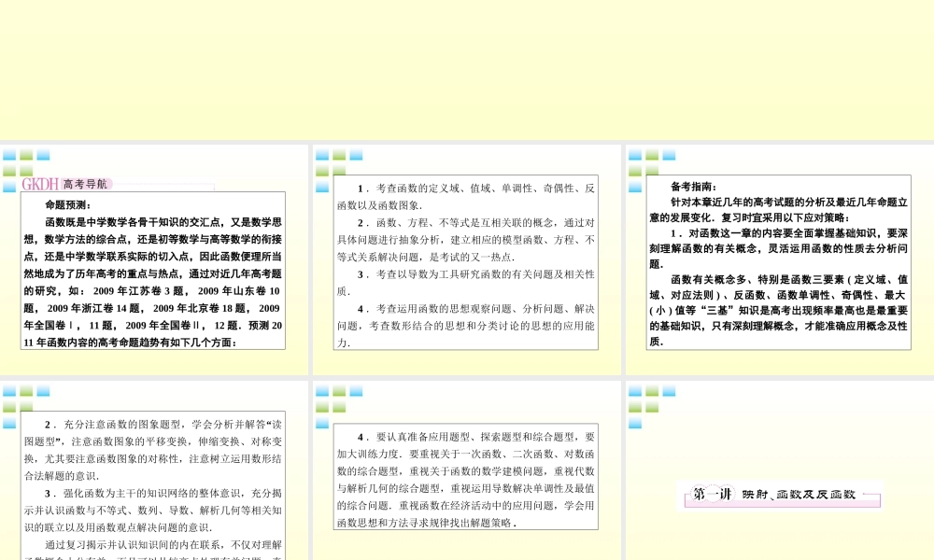Select the slide thumbnail starting with 充分注意函数的图象题型
934x560 pixels.
point(154,470)
